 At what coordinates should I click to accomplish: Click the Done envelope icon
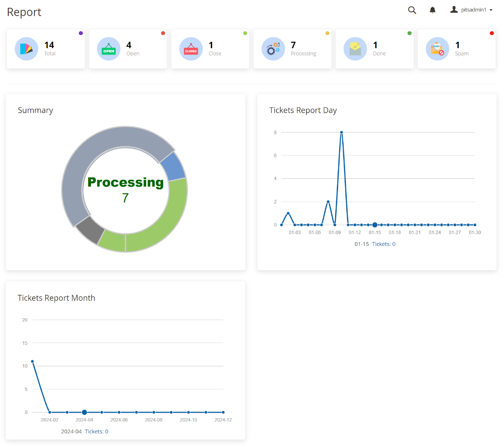[x=355, y=49]
